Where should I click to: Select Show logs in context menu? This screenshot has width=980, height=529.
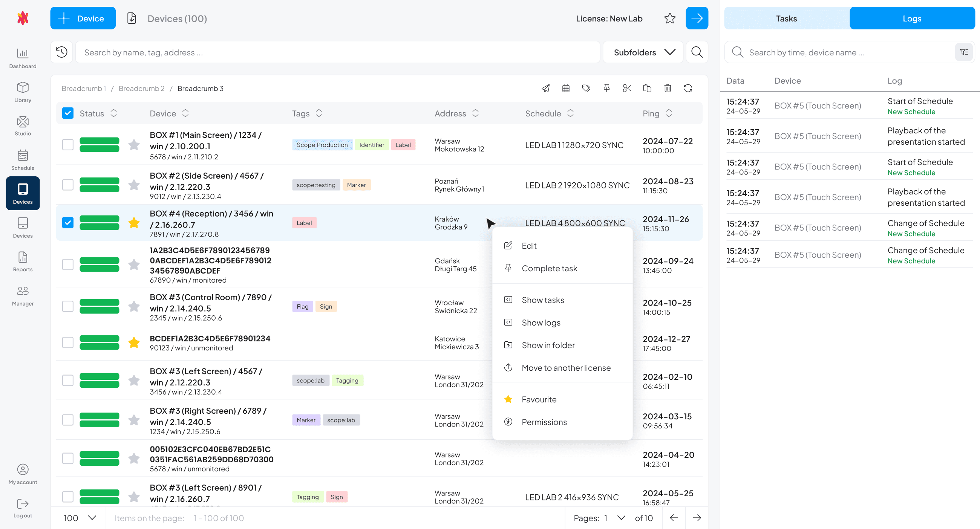[x=541, y=323]
